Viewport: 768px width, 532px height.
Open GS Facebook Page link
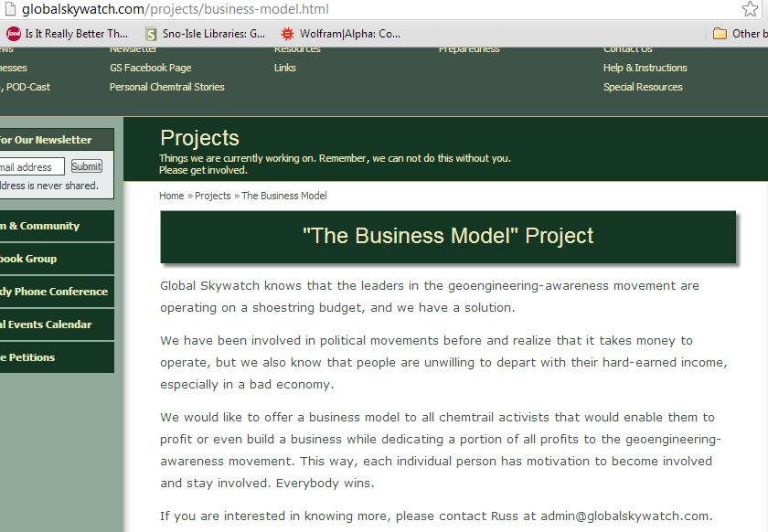(150, 68)
